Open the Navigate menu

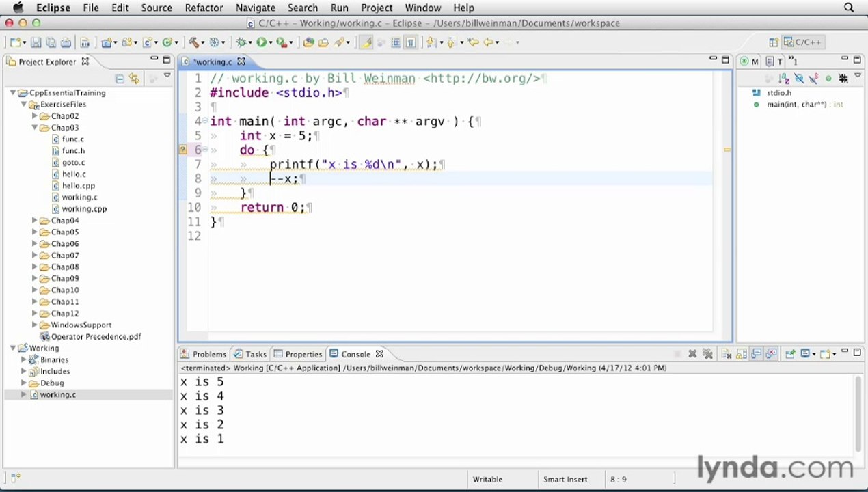pos(255,8)
